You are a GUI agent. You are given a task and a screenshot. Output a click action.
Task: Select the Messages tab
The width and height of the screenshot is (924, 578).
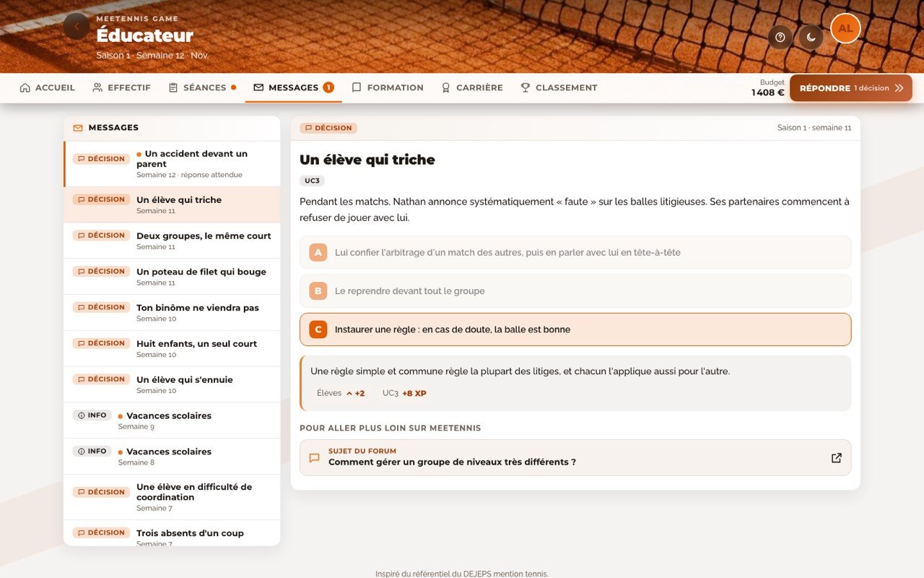[293, 87]
